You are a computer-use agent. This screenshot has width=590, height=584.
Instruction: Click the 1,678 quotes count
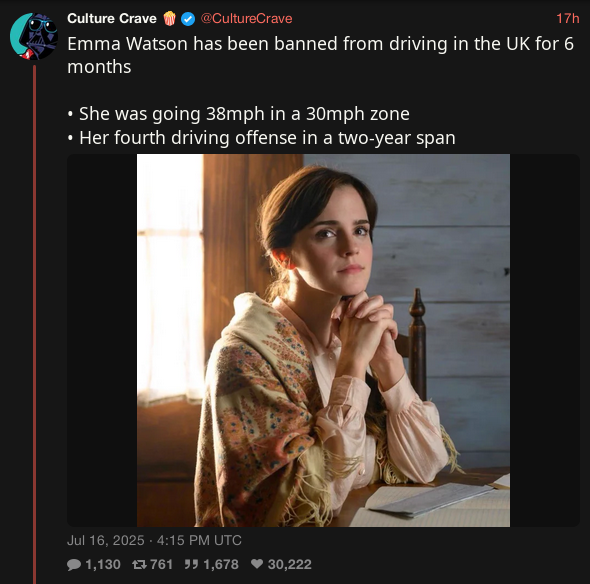pos(221,564)
